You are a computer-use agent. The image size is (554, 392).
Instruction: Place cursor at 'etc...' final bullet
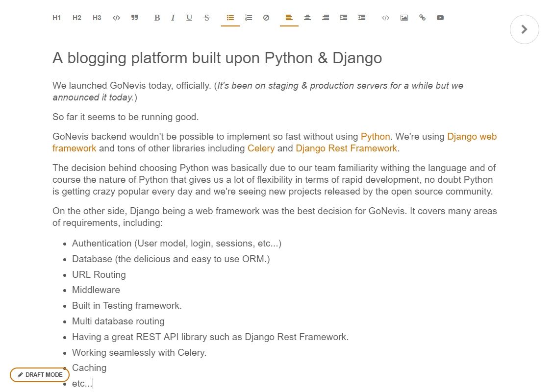(82, 384)
